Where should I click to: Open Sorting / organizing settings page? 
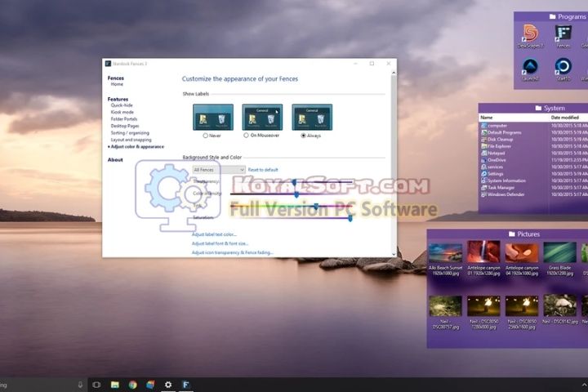tap(130, 133)
